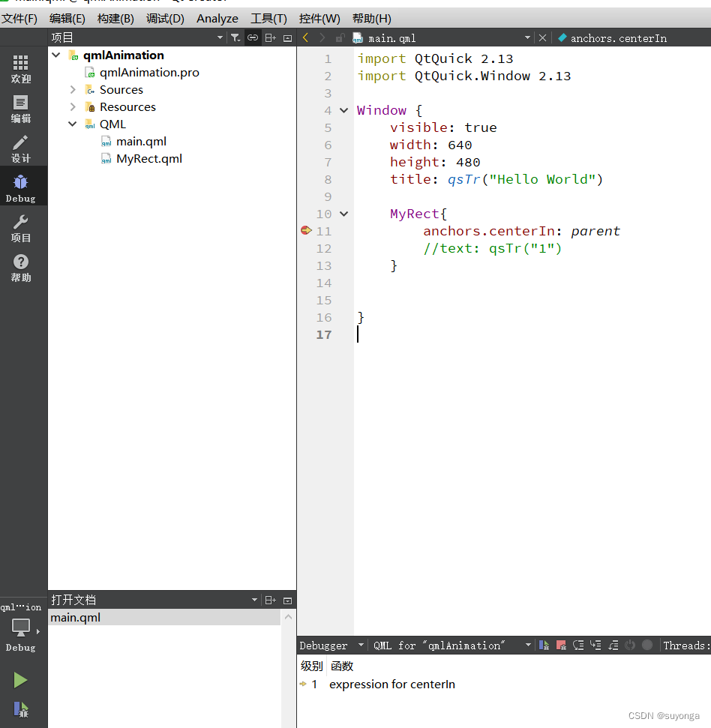Go back in editor navigation history
Viewport: 711px width, 728px height.
tap(305, 37)
